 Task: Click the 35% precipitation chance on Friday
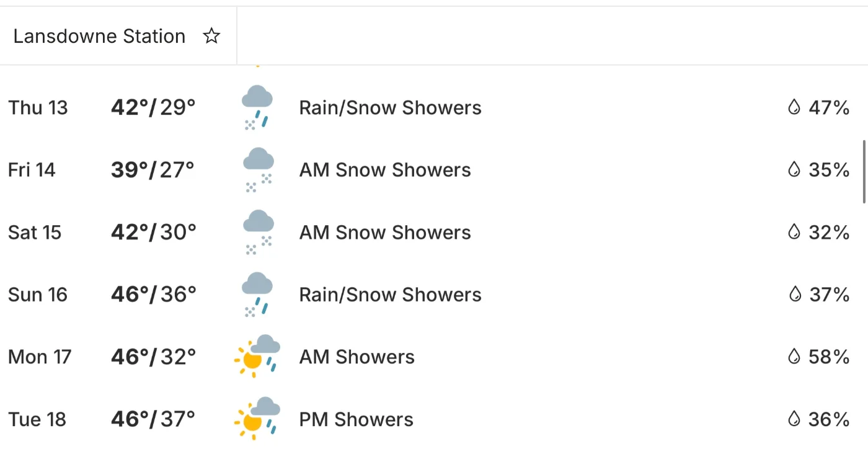(829, 170)
